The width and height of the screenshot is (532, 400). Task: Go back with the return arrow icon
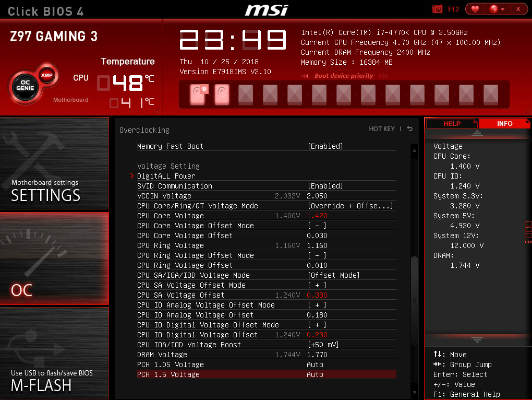[x=409, y=128]
